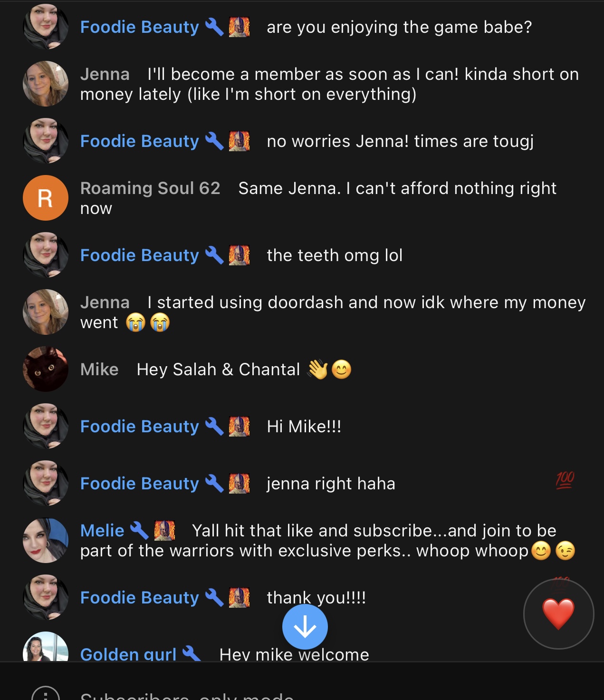Click the wrench moderator icon next to Melie
The image size is (604, 700).
139,530
